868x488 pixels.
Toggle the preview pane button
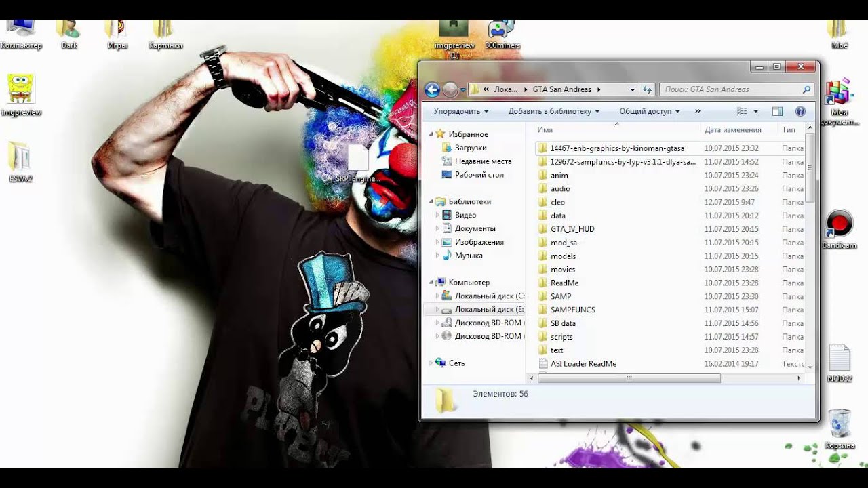[x=777, y=111]
